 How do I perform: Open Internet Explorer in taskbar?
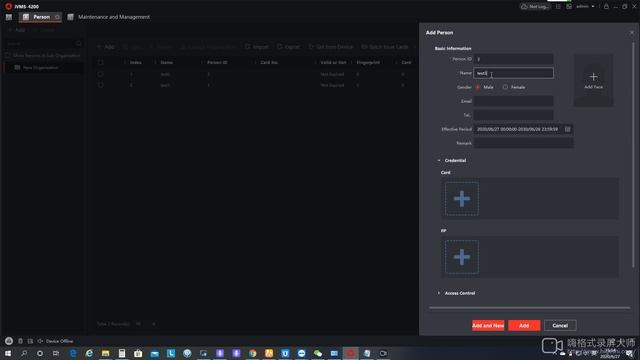click(x=89, y=353)
